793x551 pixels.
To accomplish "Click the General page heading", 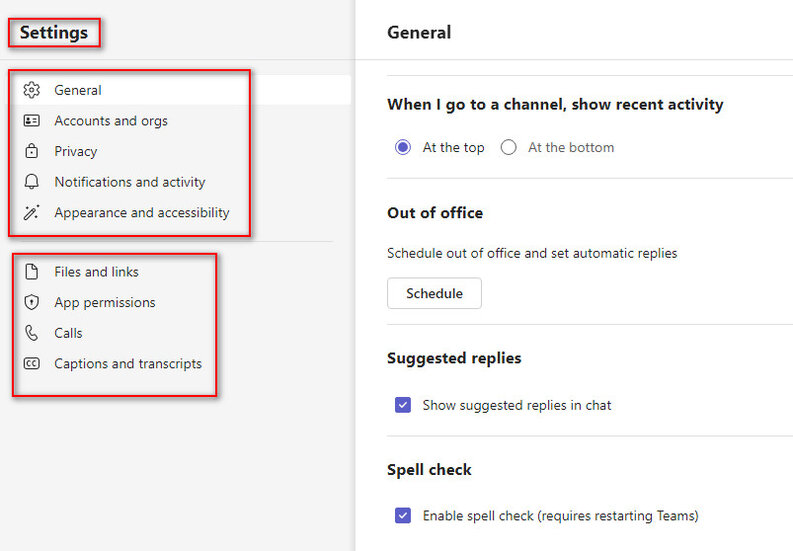I will click(x=419, y=32).
